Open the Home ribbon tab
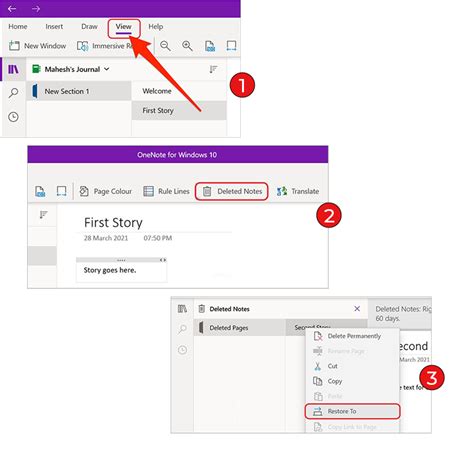 pos(18,27)
